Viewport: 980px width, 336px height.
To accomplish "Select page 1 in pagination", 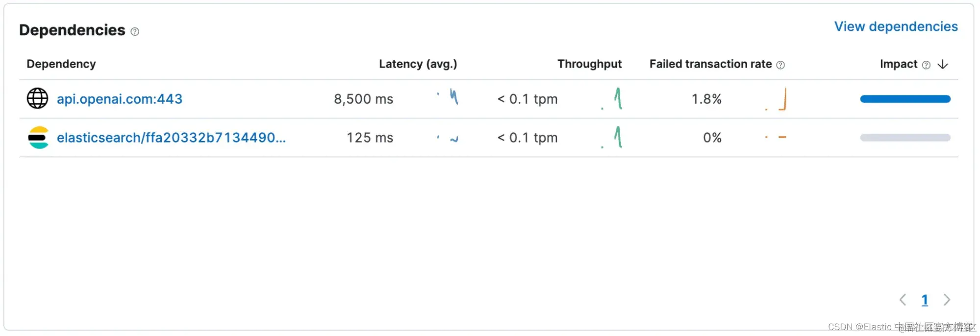I will coord(925,300).
